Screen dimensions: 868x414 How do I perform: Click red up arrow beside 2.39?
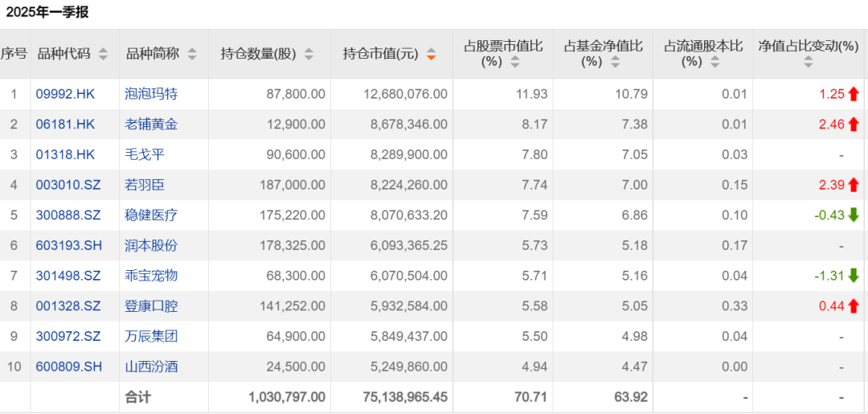point(853,185)
